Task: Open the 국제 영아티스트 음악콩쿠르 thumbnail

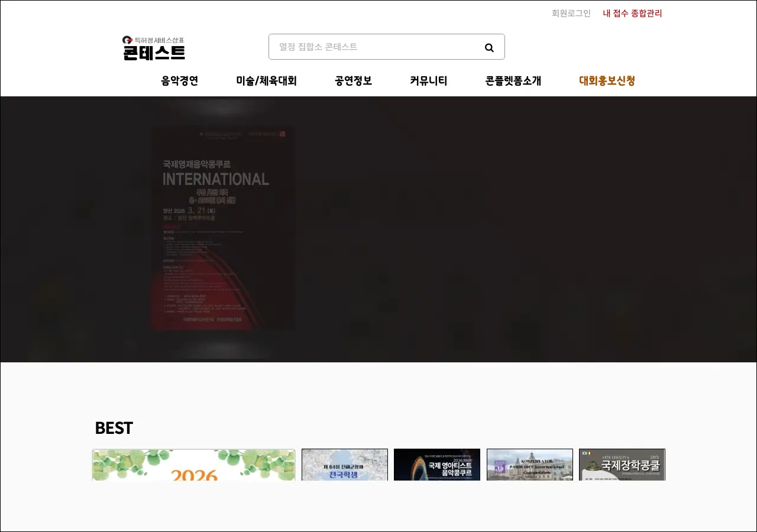Action: pyautogui.click(x=437, y=465)
